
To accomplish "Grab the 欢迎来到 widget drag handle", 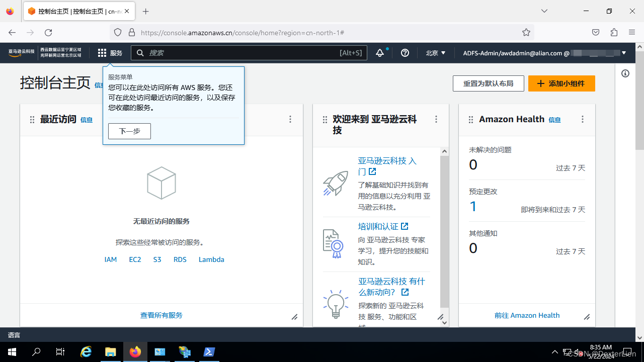I will tap(325, 120).
